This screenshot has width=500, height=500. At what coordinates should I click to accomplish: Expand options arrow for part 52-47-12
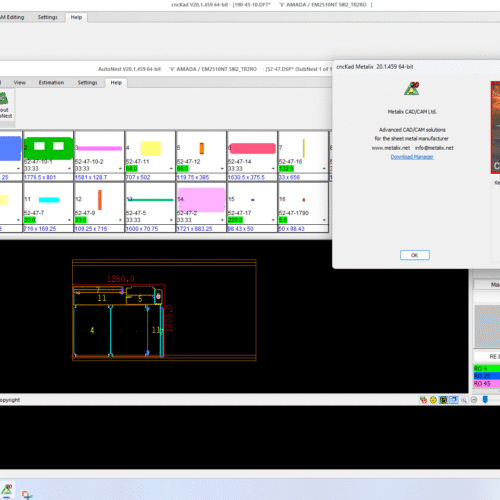coord(222,169)
